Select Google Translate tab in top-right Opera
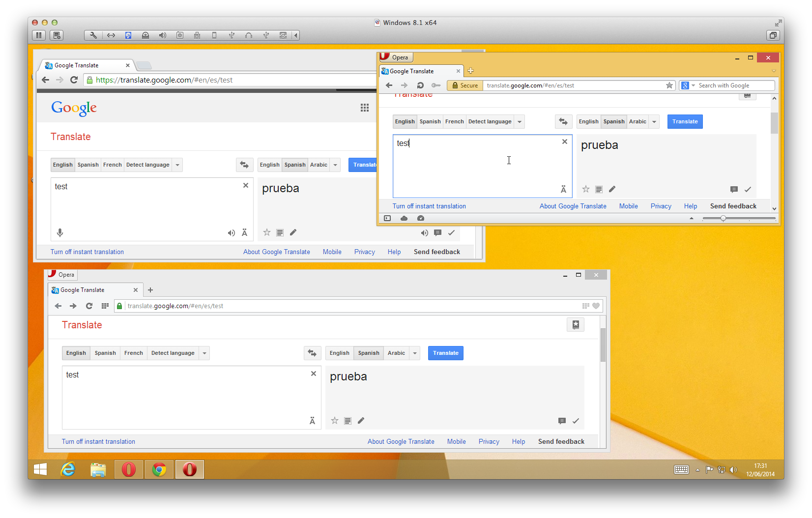The image size is (812, 518). pyautogui.click(x=421, y=71)
